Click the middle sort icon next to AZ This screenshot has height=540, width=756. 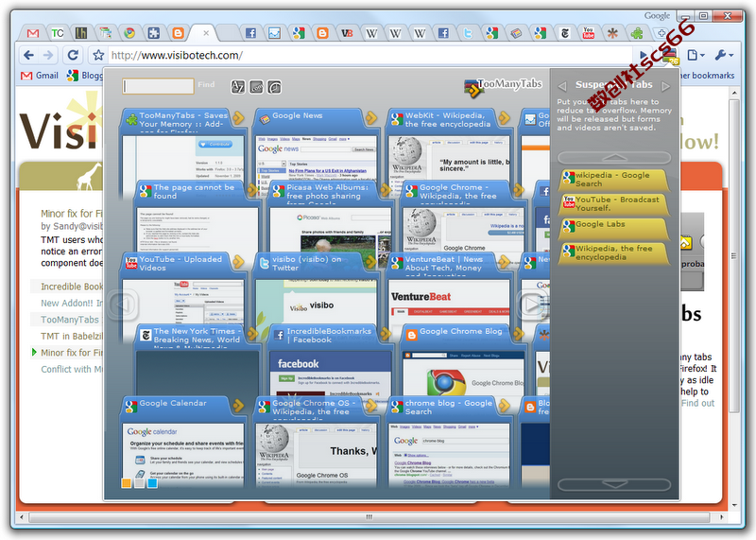point(256,87)
